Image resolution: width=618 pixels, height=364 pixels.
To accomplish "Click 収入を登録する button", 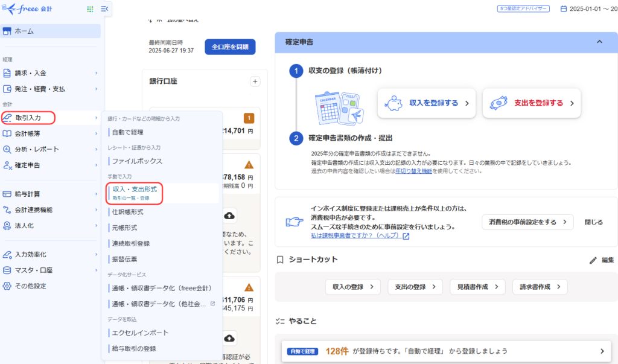I will 426,103.
